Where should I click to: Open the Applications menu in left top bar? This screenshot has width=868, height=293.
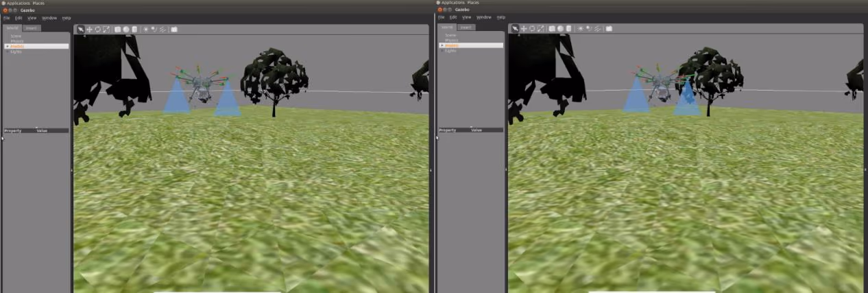[x=19, y=3]
